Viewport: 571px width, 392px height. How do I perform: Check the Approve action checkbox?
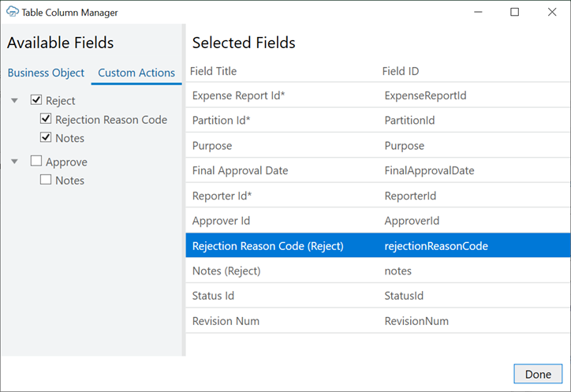coord(36,162)
